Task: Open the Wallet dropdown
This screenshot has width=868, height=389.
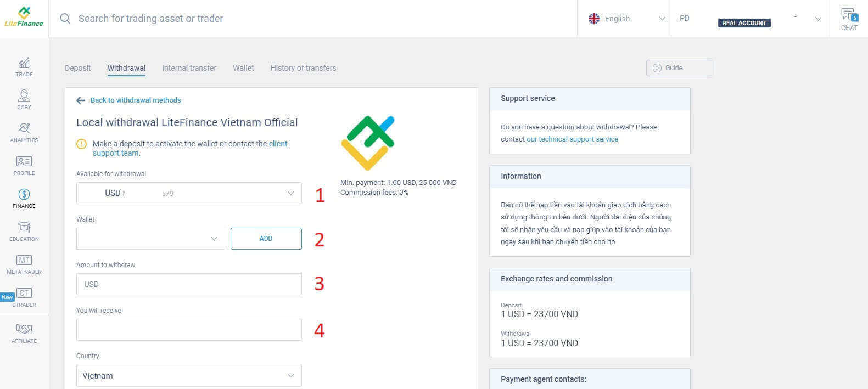Action: (150, 239)
